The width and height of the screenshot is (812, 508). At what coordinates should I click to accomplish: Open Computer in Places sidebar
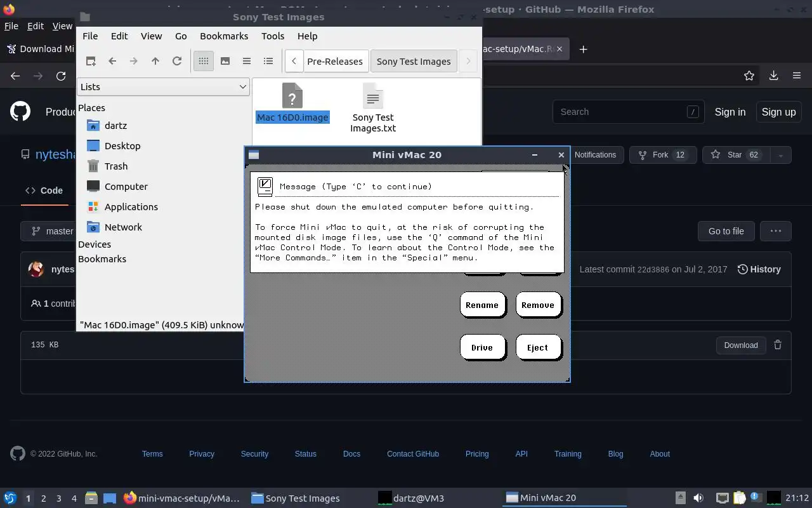click(x=126, y=187)
